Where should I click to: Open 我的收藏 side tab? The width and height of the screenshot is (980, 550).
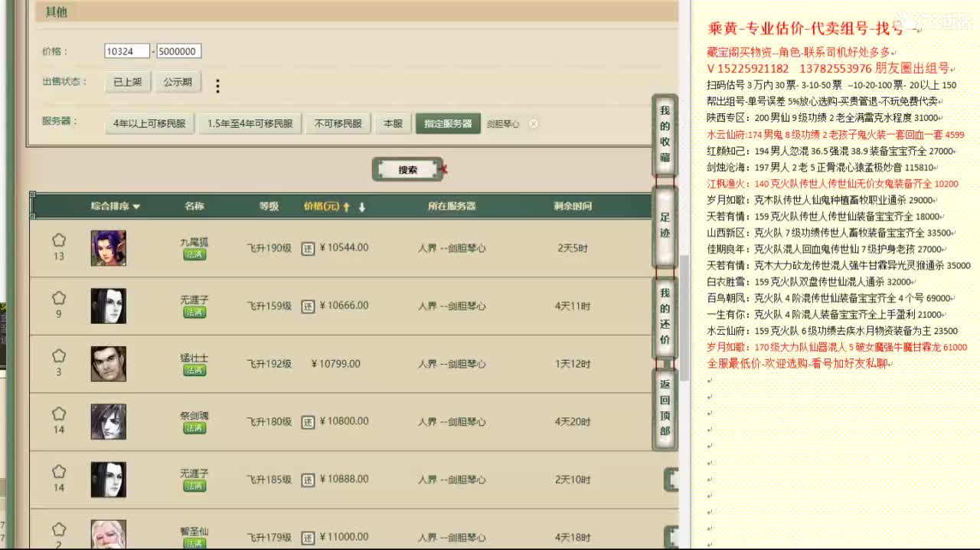pos(665,135)
